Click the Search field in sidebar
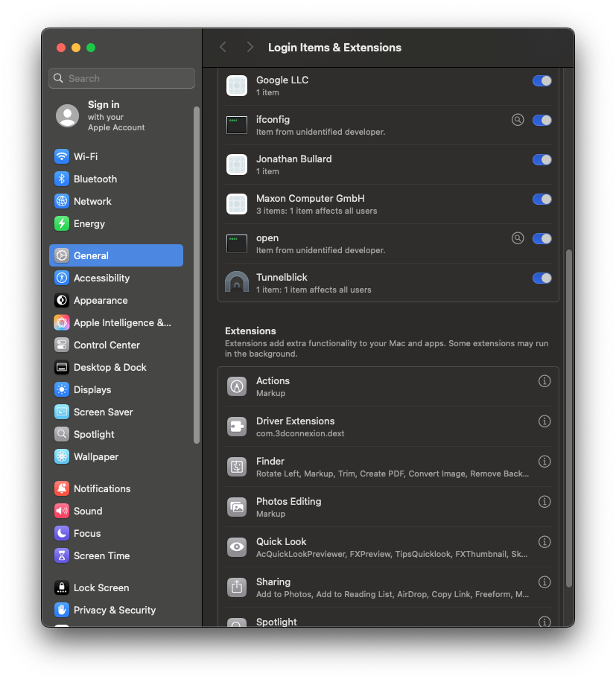The image size is (616, 682). pos(122,78)
